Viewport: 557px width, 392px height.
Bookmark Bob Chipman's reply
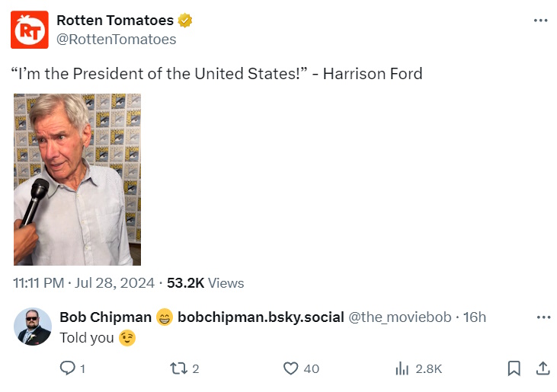514,368
